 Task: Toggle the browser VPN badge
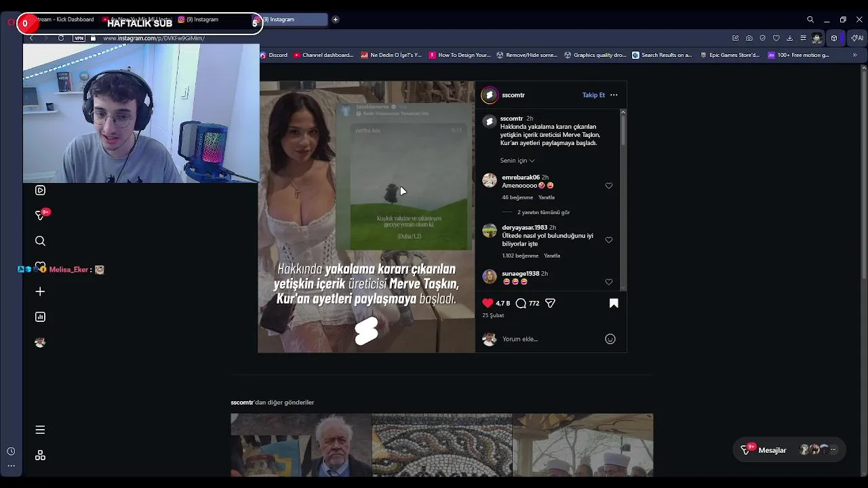pyautogui.click(x=79, y=38)
